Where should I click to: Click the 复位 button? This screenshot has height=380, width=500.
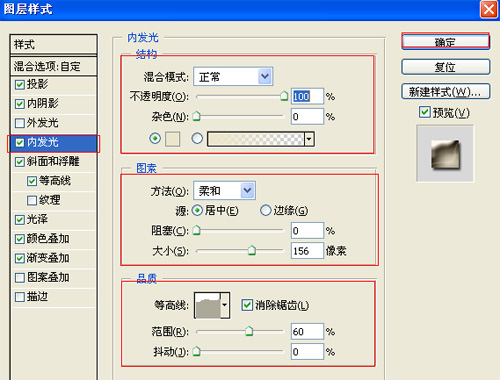pos(446,67)
